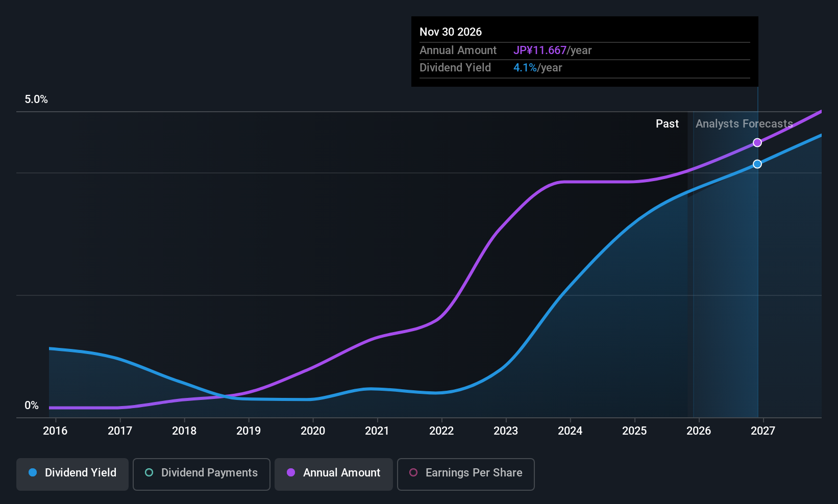Image resolution: width=838 pixels, height=504 pixels.
Task: Click the 2024 x-axis label
Action: pyautogui.click(x=570, y=431)
